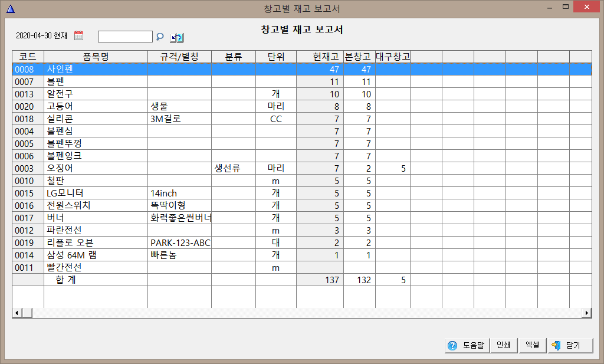The image size is (604, 364).
Task: Click the 규격/별칭 column header
Action: click(179, 57)
